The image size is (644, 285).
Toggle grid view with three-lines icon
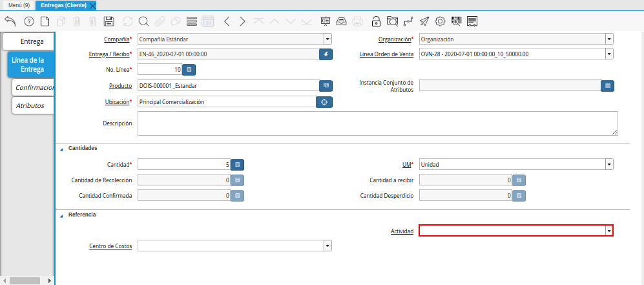tap(191, 21)
